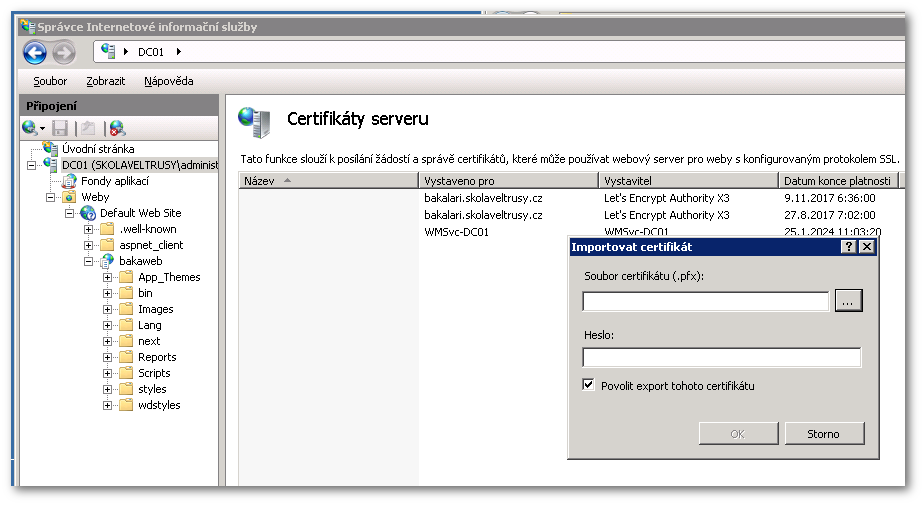The width and height of the screenshot is (924, 505).
Task: Click the connect globe icon in Připojení toolbar
Action: [30, 128]
